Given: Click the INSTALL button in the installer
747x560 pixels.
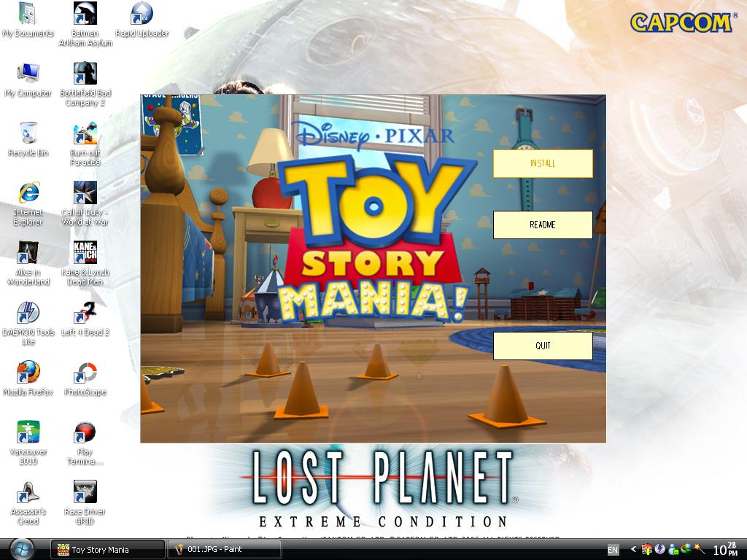Looking at the screenshot, I should [543, 163].
